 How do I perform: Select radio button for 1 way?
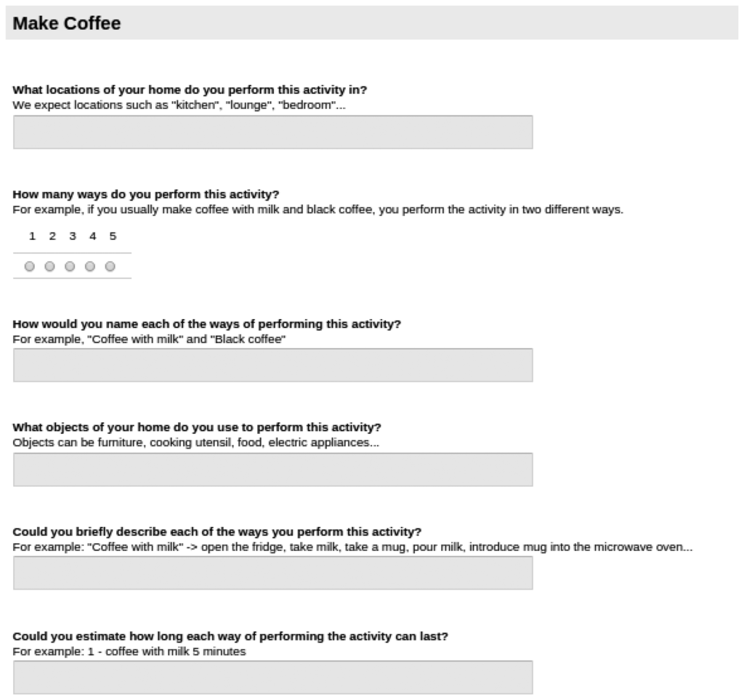tap(29, 267)
